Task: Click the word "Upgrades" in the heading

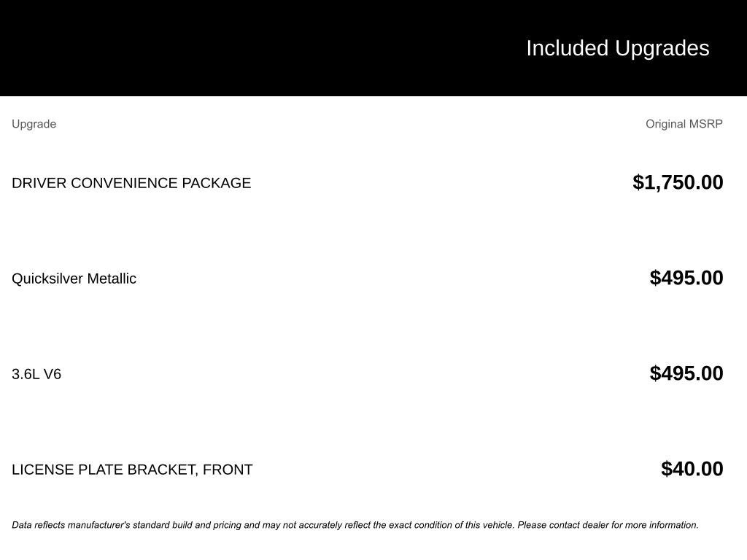Action: click(662, 48)
